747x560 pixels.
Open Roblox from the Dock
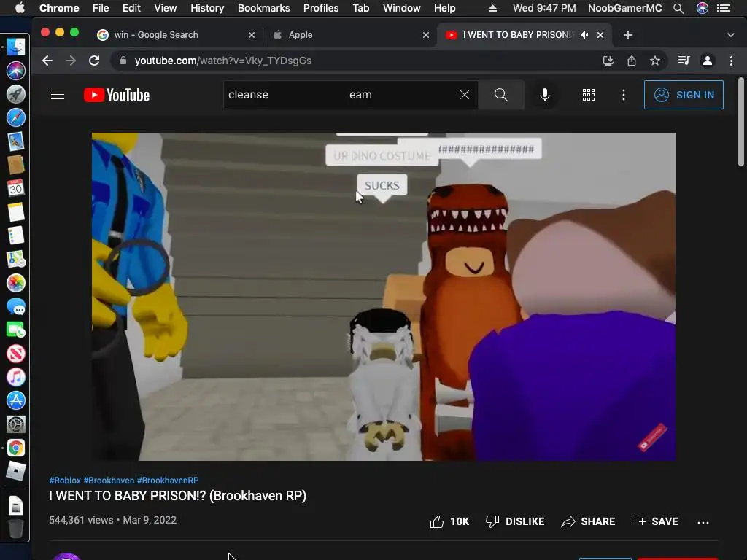(16, 472)
